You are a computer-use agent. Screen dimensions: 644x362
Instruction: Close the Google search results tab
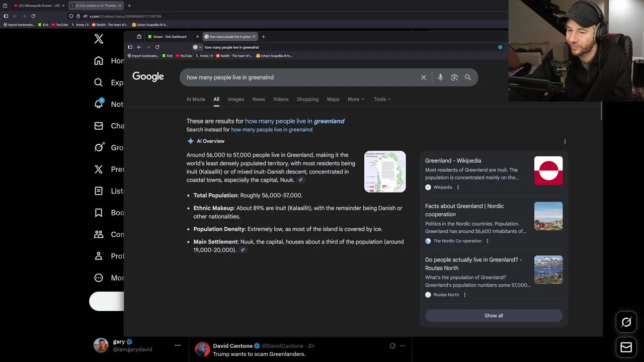click(x=254, y=37)
